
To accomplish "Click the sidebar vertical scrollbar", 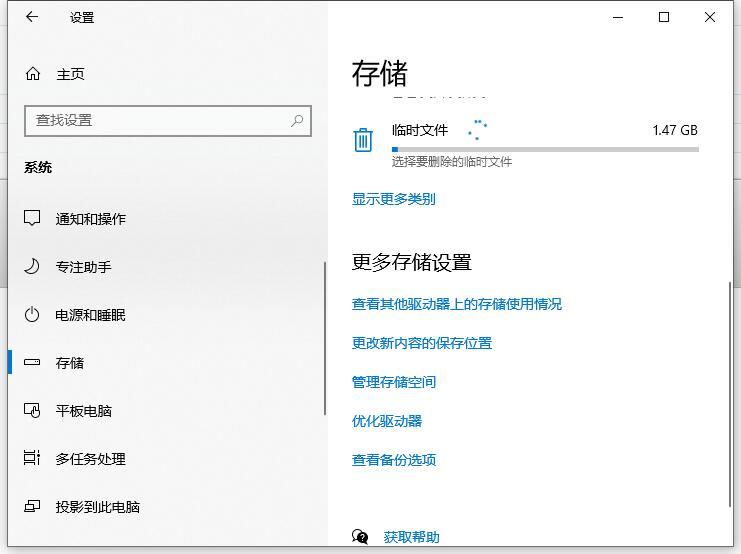I will click(x=325, y=338).
